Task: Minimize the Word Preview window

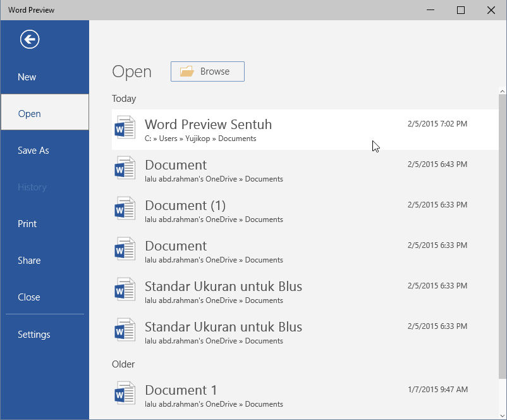Action: pos(431,10)
